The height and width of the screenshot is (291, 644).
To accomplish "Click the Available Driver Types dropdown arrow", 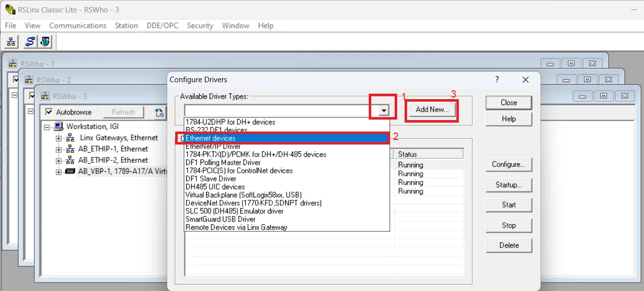I will point(383,111).
